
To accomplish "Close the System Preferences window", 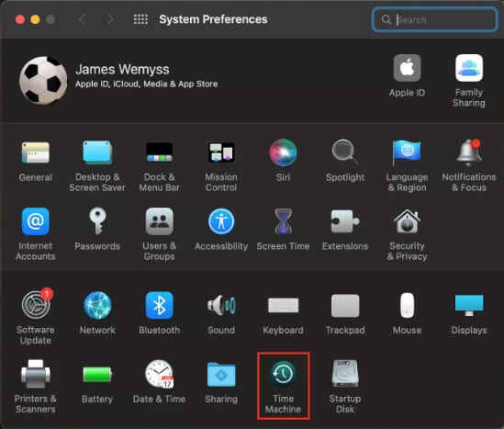I will [x=20, y=19].
